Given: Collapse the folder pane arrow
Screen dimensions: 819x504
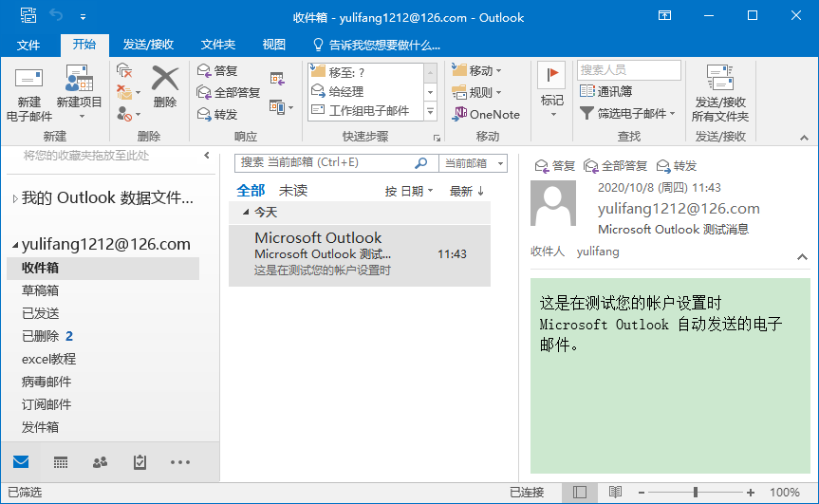Looking at the screenshot, I should point(207,155).
